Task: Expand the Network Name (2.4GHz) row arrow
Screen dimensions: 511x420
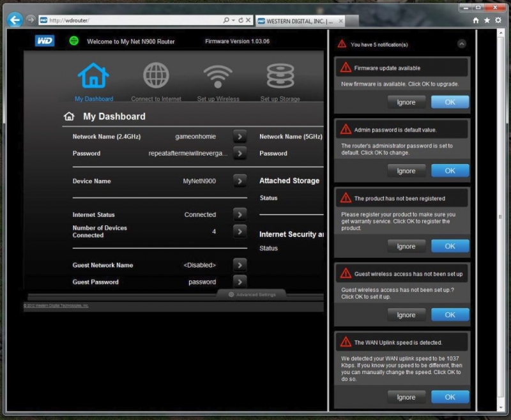Action: point(240,137)
